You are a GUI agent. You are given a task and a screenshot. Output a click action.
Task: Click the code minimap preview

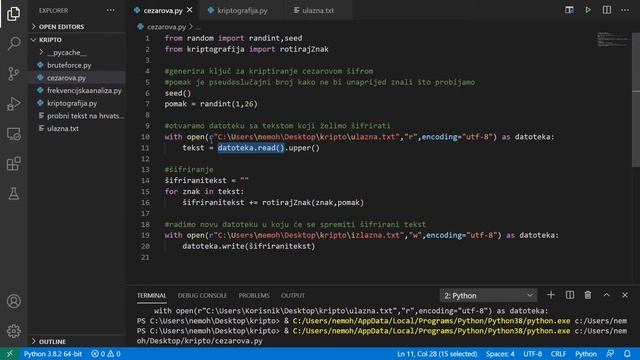(613, 39)
